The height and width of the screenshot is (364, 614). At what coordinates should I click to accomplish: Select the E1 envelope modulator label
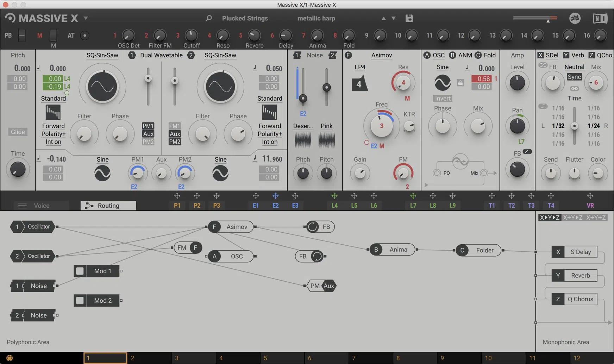point(256,206)
